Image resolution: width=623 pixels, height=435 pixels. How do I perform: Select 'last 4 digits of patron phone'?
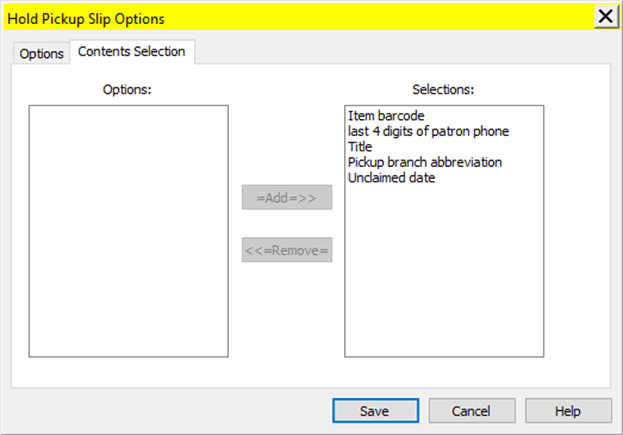point(429,131)
